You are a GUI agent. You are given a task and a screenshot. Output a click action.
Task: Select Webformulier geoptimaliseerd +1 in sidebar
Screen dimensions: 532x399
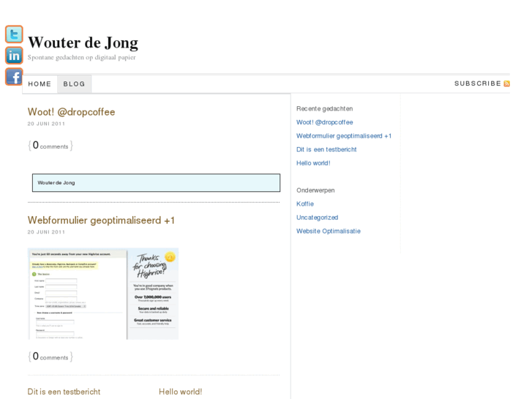344,136
